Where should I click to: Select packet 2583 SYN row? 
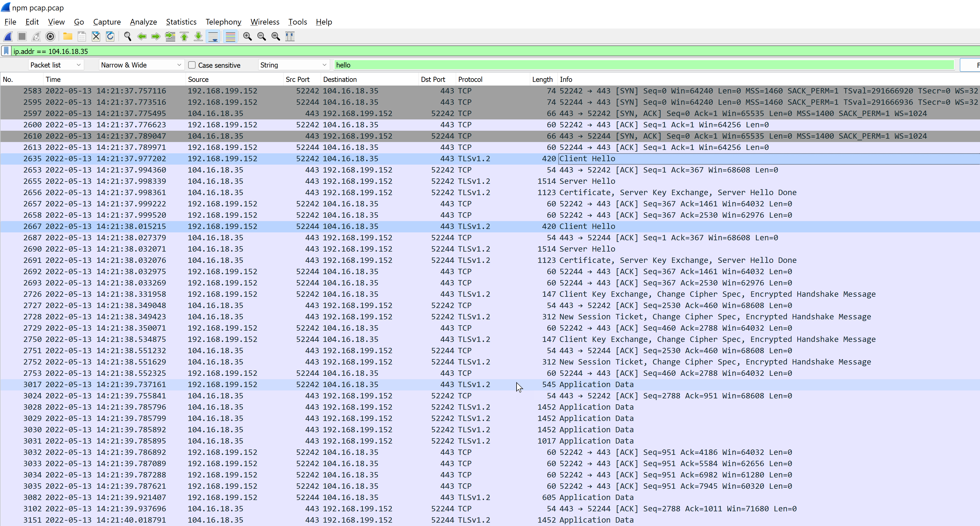(490, 91)
